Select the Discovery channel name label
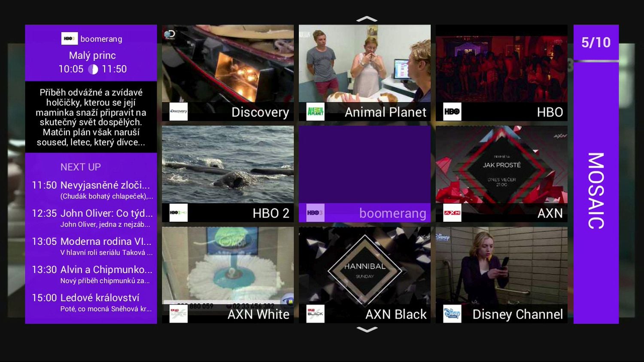Viewport: 644px width, 362px height. pyautogui.click(x=260, y=112)
